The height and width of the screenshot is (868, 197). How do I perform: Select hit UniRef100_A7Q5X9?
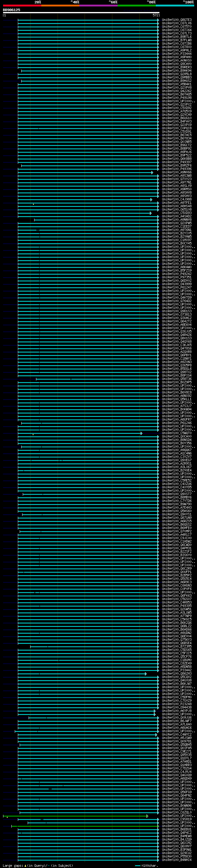(177, 111)
